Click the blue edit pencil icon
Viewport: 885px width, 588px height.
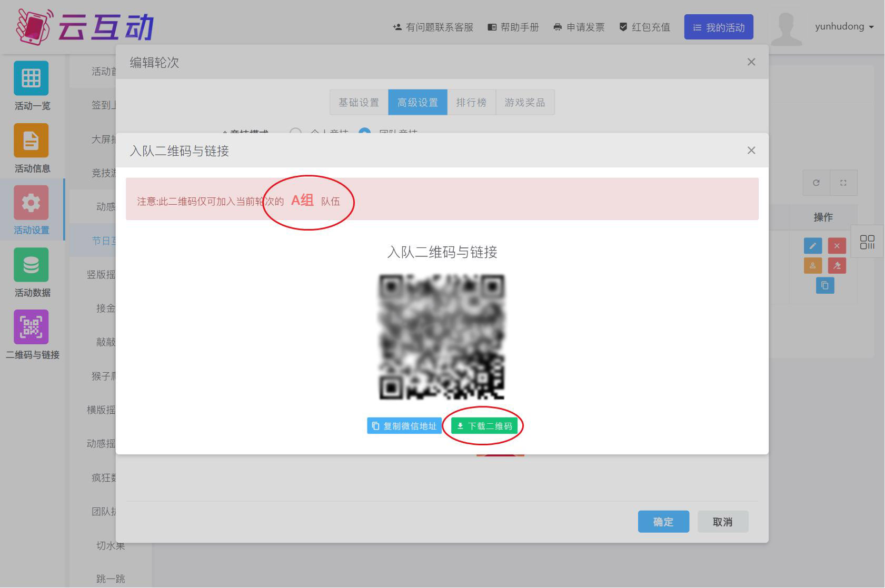(x=813, y=246)
